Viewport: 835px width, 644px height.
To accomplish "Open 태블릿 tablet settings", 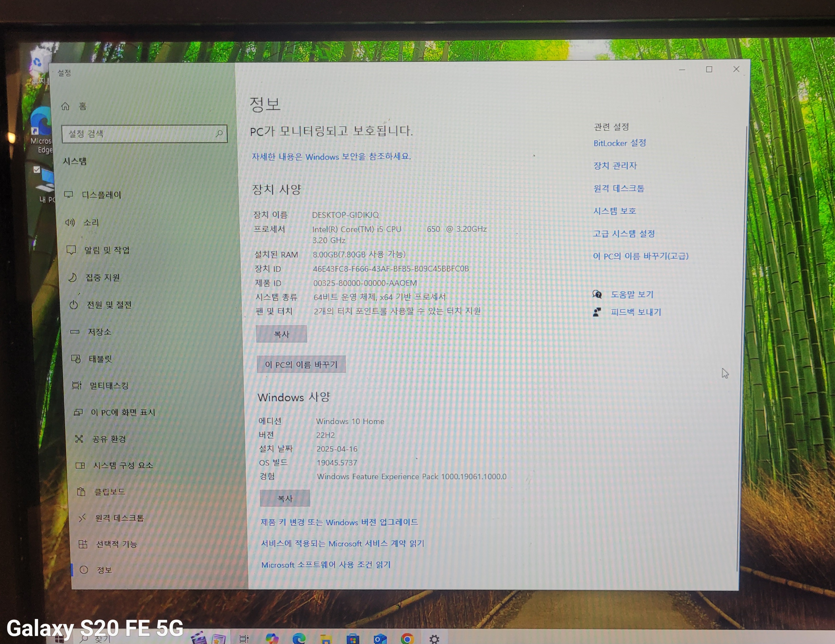I will pos(92,359).
